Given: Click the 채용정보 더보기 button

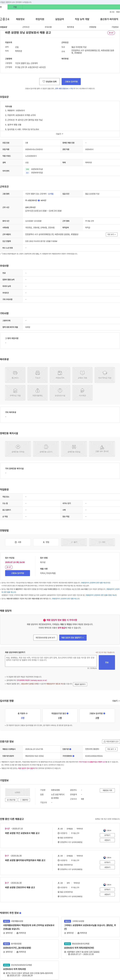Looking at the screenshot, I should 107,790.
